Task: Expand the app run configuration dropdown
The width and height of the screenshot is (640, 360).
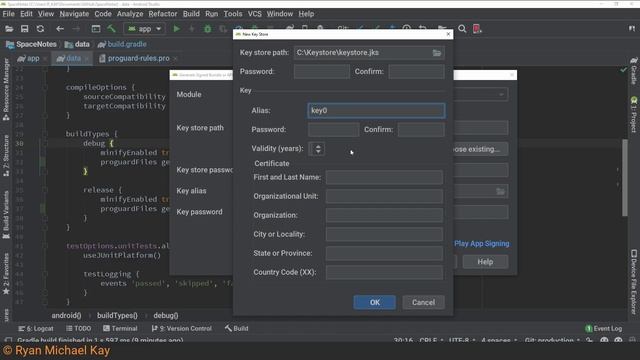Action: [x=144, y=29]
